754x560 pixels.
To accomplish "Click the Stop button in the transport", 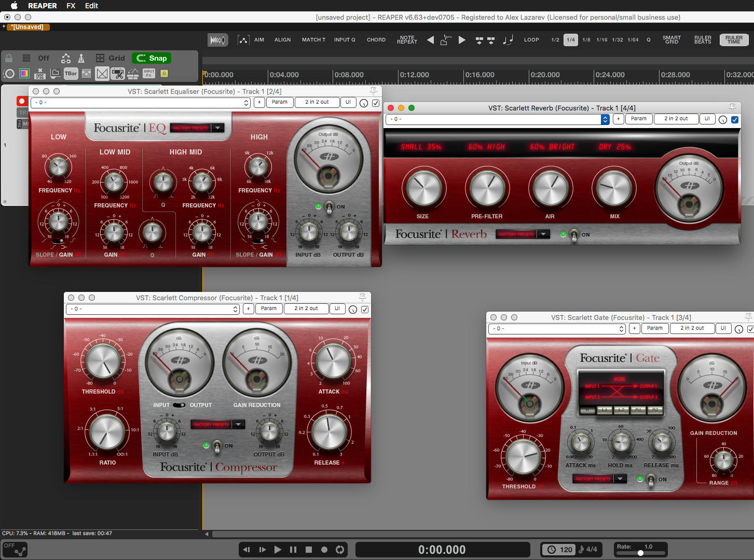I will pyautogui.click(x=309, y=550).
